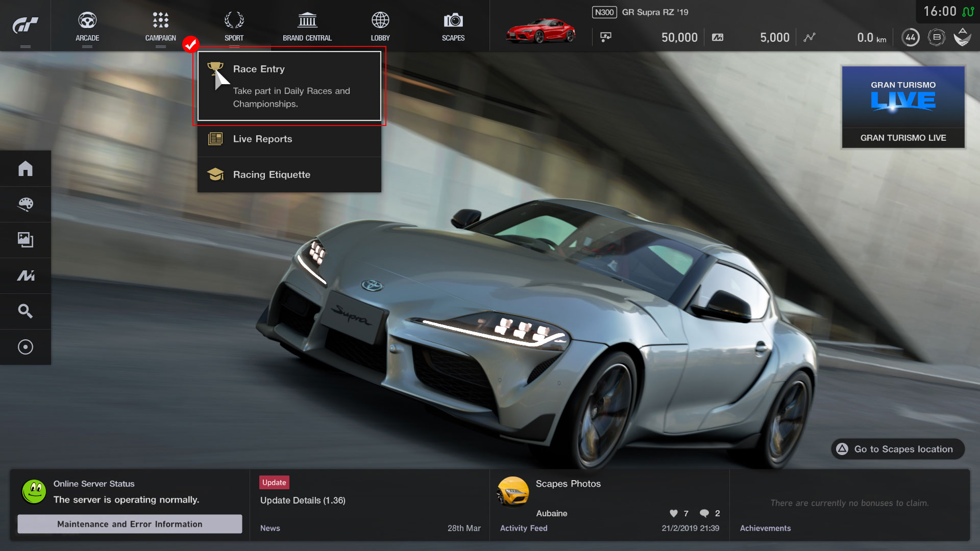Open the Achievements panel label

point(766,528)
